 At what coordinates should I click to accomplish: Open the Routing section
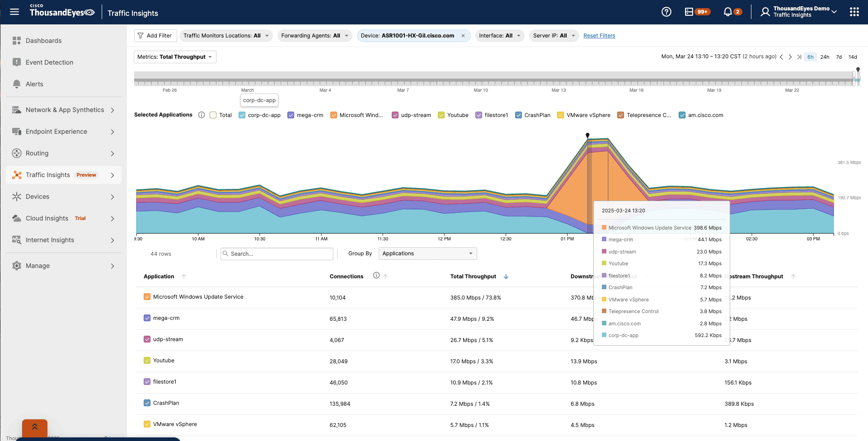(37, 153)
